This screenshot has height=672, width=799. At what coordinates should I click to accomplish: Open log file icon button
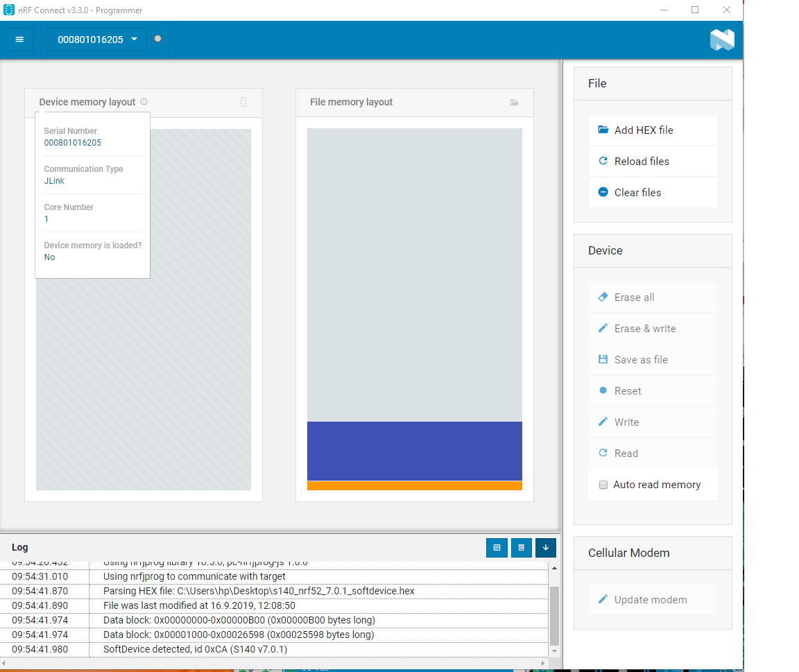497,548
